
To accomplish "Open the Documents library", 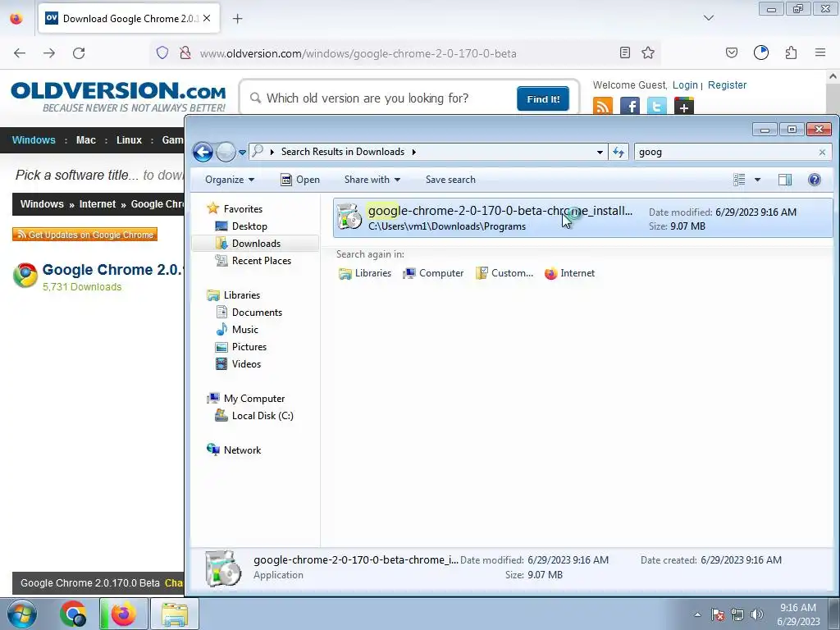I will click(x=249, y=313).
